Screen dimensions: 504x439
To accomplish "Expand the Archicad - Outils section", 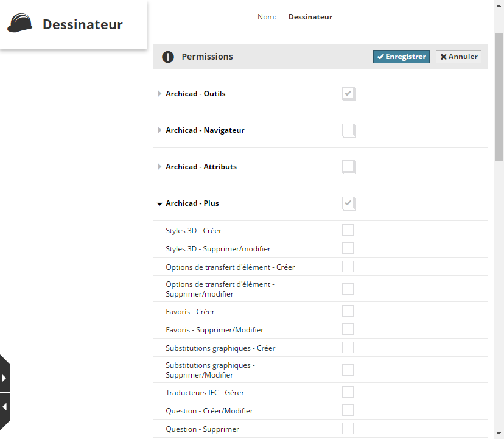I will tap(159, 94).
